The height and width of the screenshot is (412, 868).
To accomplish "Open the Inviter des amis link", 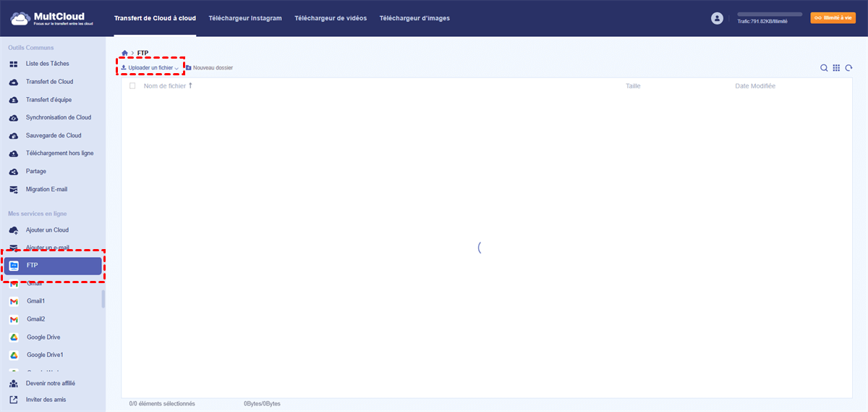I will click(x=46, y=400).
